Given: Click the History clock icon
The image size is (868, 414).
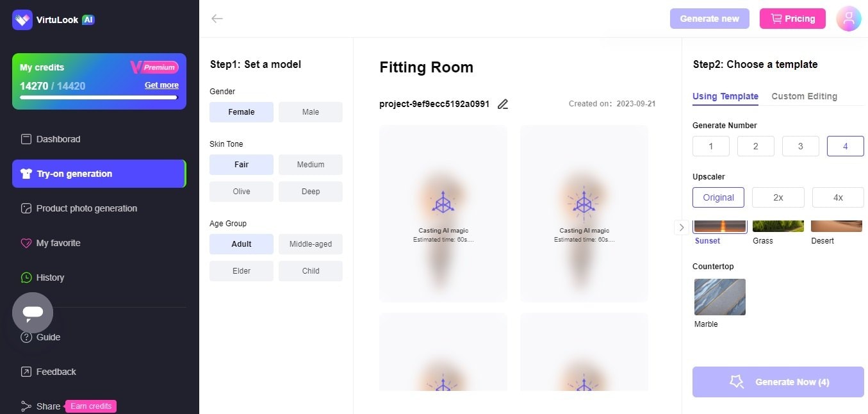Looking at the screenshot, I should point(26,277).
